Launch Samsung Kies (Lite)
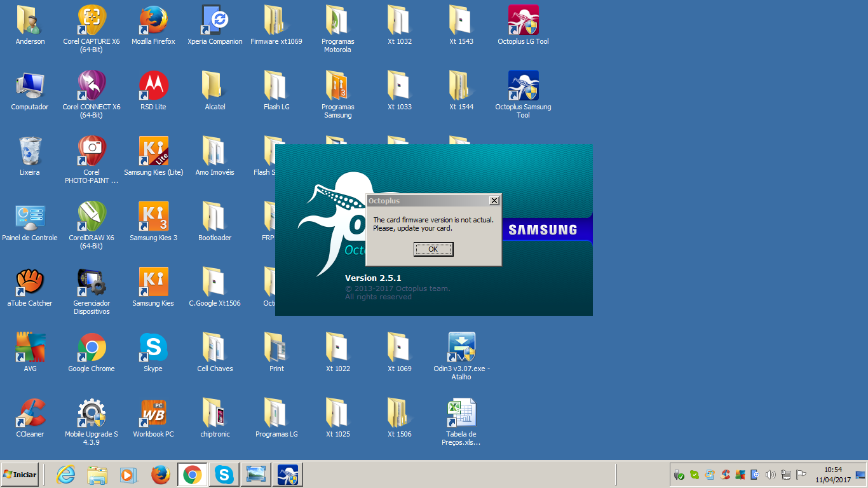This screenshot has height=488, width=868. click(x=153, y=156)
